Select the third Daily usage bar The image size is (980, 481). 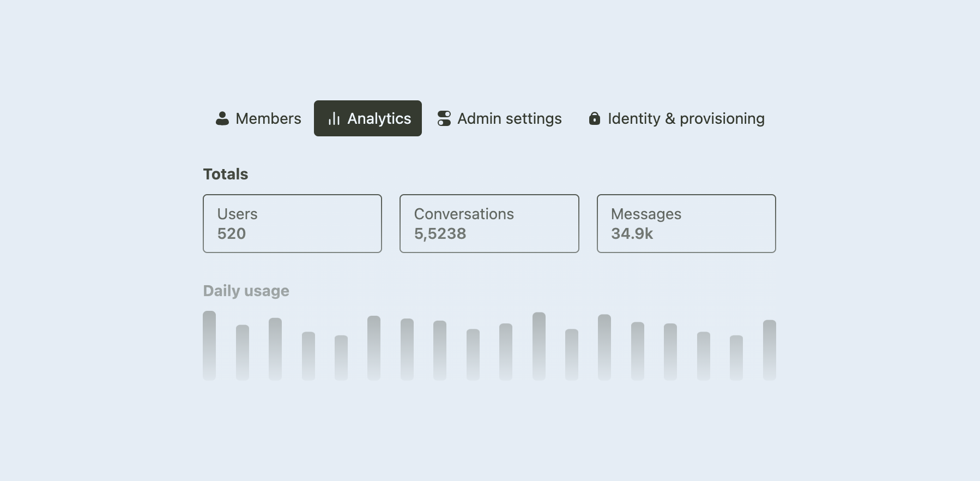click(275, 349)
